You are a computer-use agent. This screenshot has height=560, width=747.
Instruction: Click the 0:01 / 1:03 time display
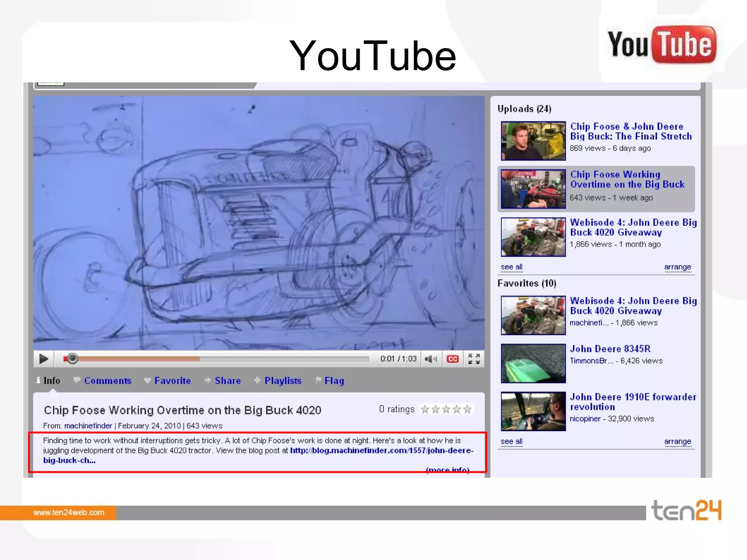[x=398, y=359]
